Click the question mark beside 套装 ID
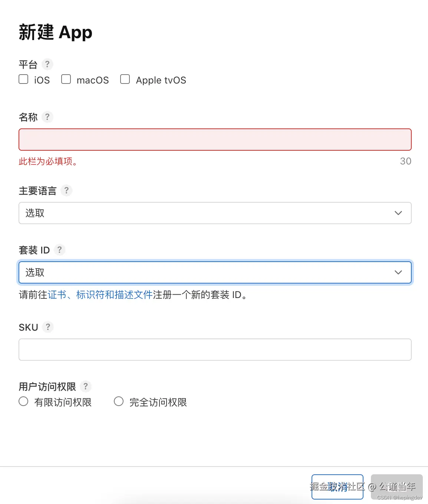 (59, 250)
